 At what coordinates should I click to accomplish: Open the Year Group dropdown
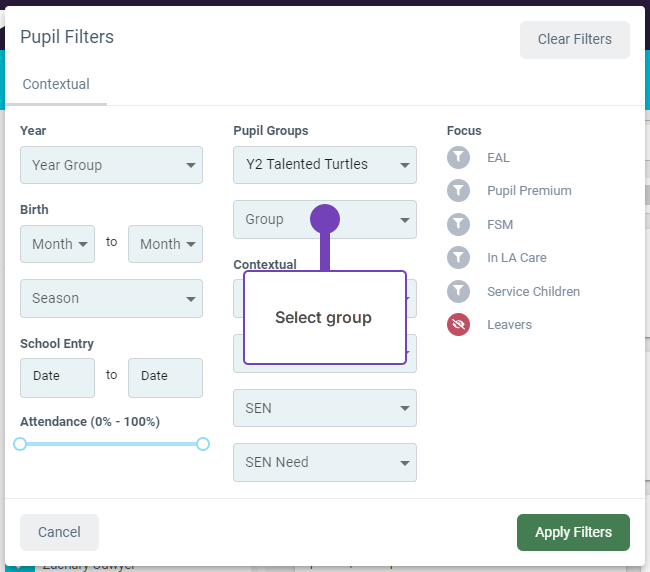111,165
